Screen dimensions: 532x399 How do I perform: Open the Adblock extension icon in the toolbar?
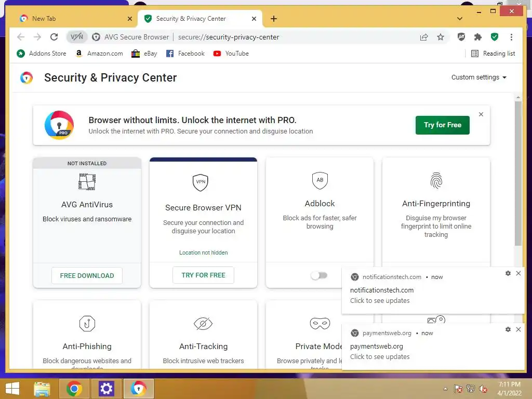pos(461,37)
